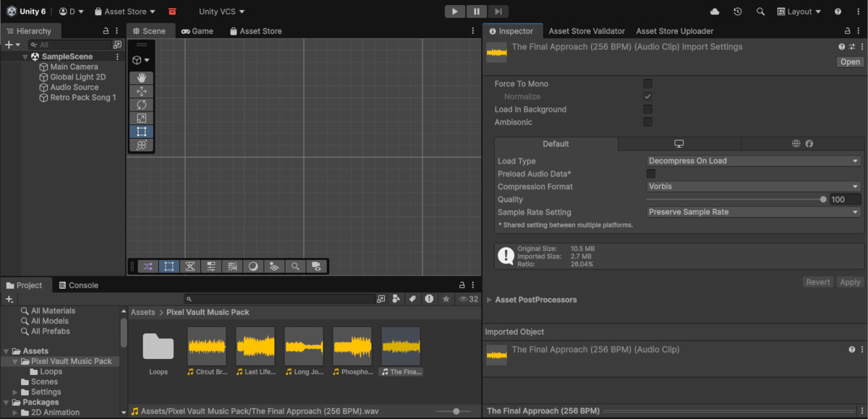The height and width of the screenshot is (419, 868).
Task: Open the search window from the Project search bar
Action: point(381,299)
